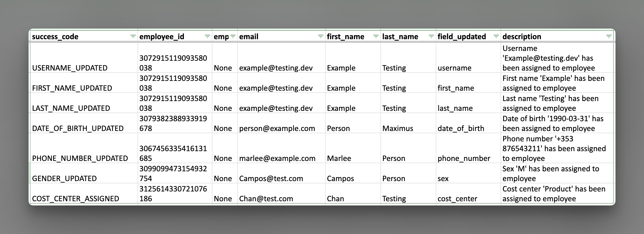Select the 'Sex M has been assigned' description cell
Screen dimensions: 644x234
click(x=557, y=173)
